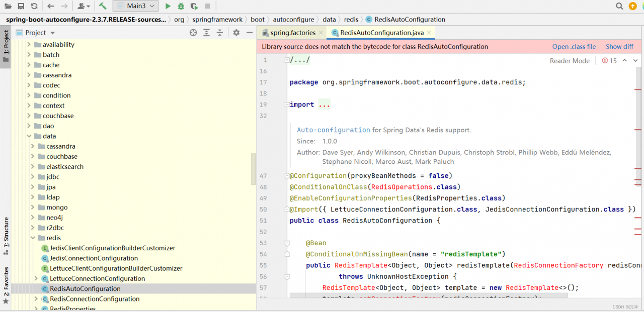Image resolution: width=644 pixels, height=312 pixels.
Task: Open Project panel settings gear
Action: click(x=236, y=33)
